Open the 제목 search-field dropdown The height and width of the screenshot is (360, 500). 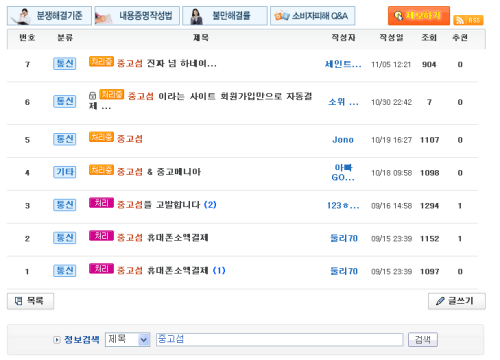pyautogui.click(x=127, y=339)
